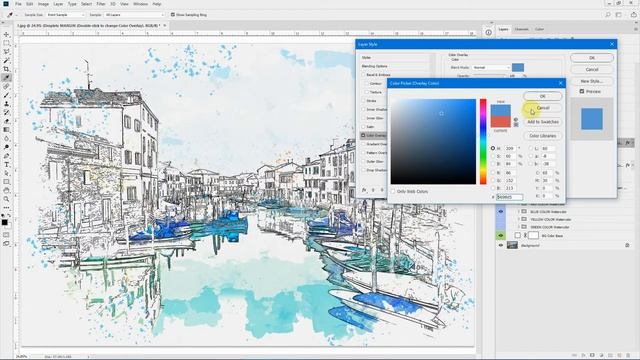This screenshot has width=640, height=360.
Task: Open Color Libraries button
Action: click(x=542, y=136)
